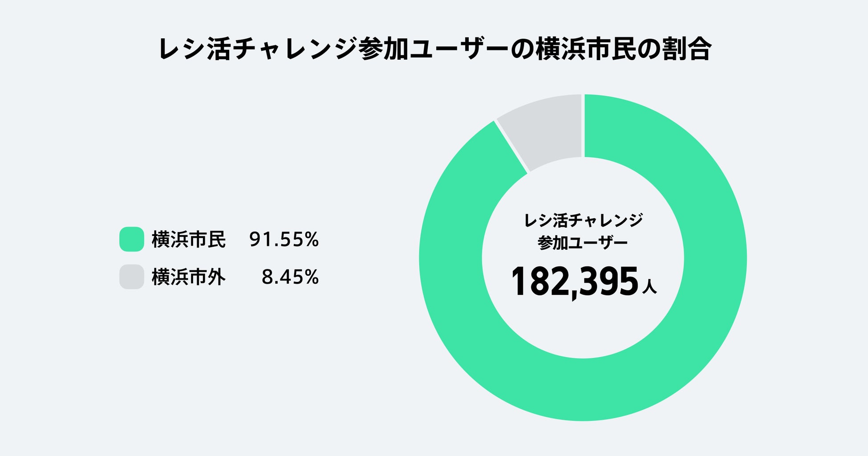Click the 182,395 number in chart center
Image resolution: width=868 pixels, height=456 pixels.
coord(574,281)
